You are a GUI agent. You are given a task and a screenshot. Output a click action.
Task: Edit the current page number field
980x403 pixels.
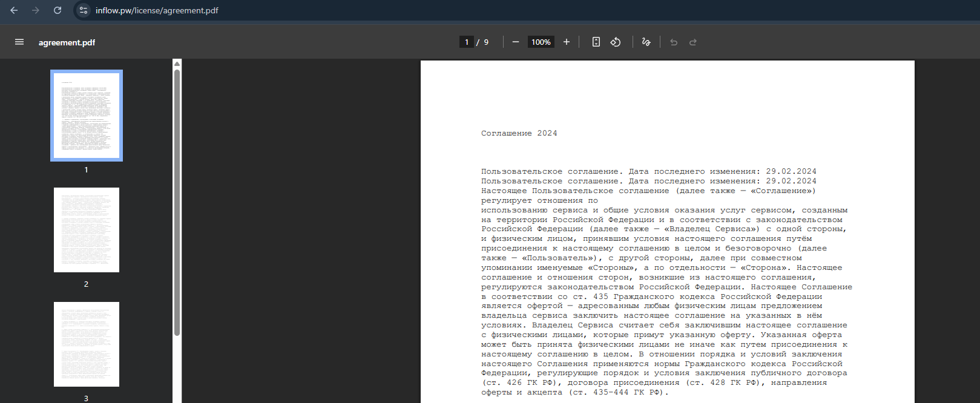pos(467,42)
